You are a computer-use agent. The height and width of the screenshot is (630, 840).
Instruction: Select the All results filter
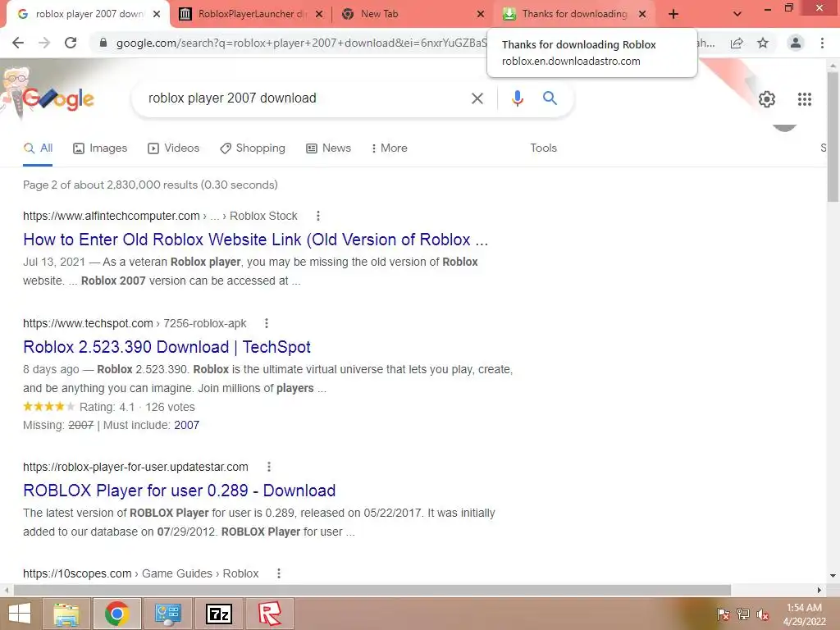[x=38, y=148]
